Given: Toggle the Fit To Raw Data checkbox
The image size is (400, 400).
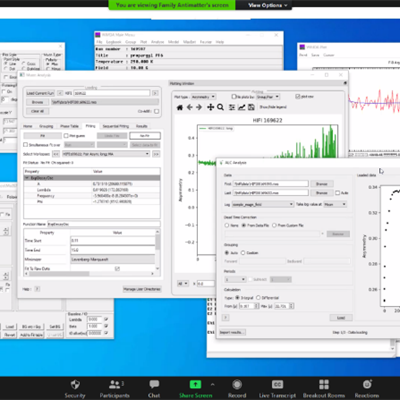Looking at the screenshot, I should (117, 268).
